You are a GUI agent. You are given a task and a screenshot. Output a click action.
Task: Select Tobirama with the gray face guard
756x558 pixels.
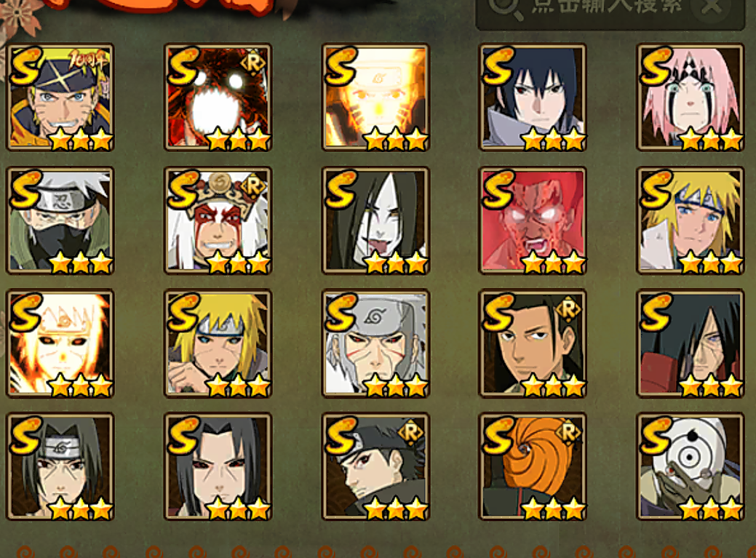[375, 343]
